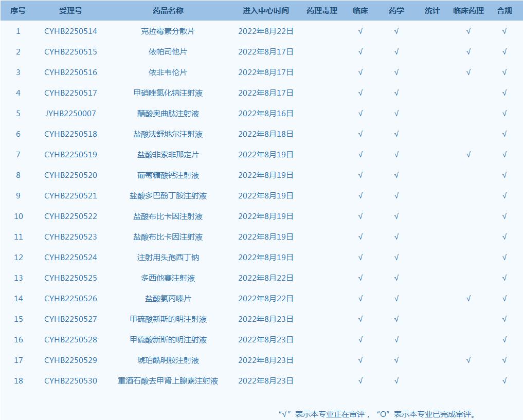Click the 药品名称 column header
This screenshot has width=523, height=420.
click(x=168, y=11)
